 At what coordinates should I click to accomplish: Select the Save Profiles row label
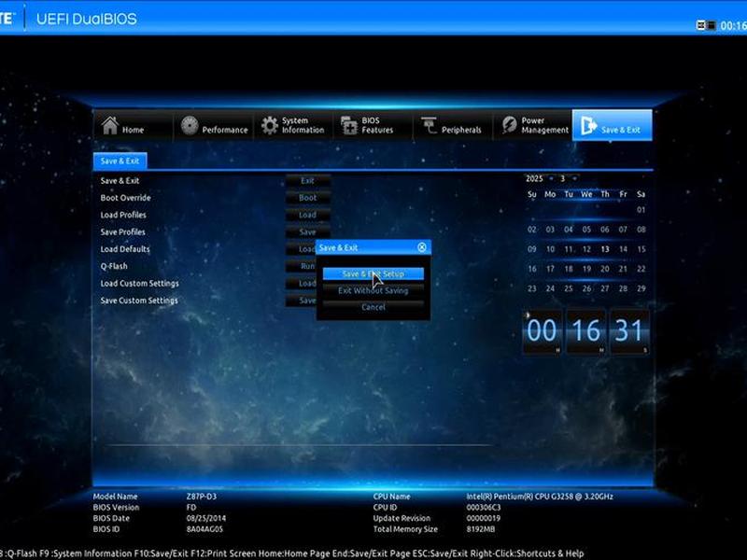(x=123, y=231)
